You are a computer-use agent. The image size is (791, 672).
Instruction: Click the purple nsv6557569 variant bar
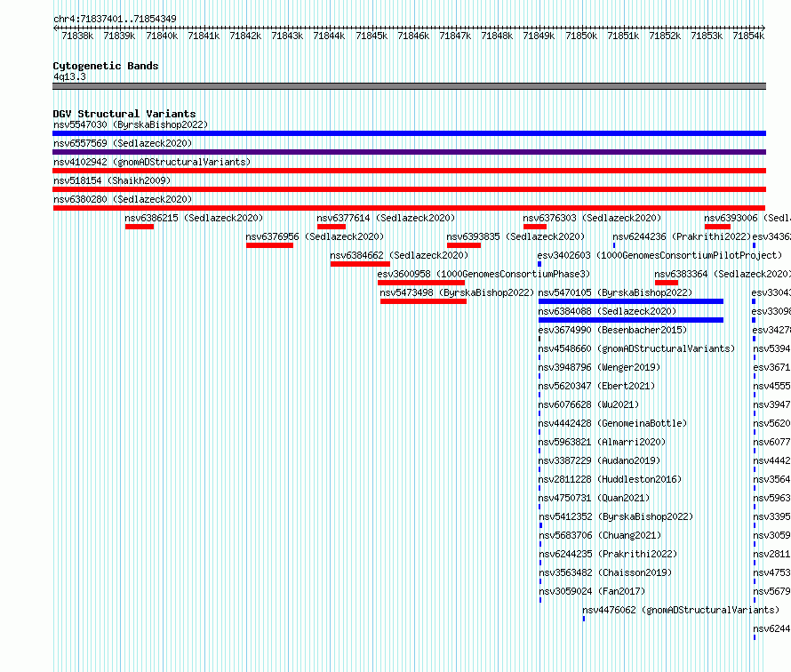(409, 152)
